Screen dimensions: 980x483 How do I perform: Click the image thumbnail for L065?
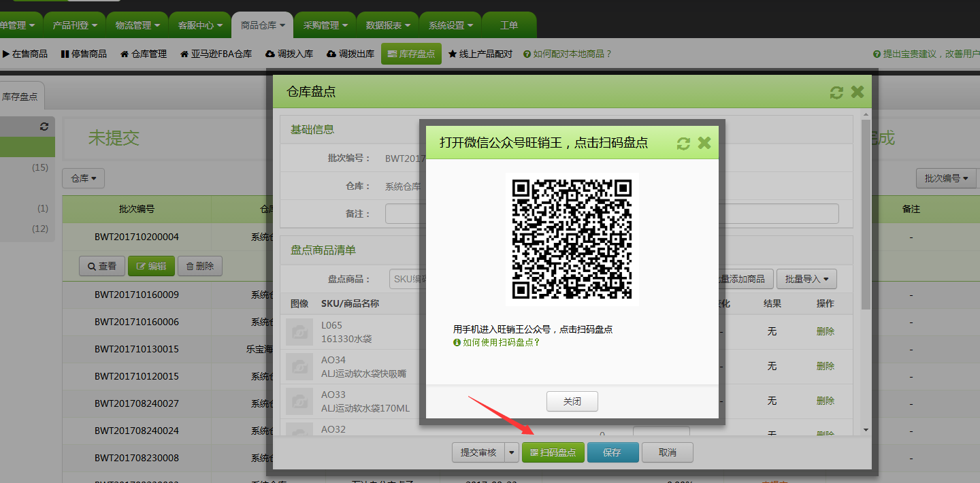click(x=299, y=332)
